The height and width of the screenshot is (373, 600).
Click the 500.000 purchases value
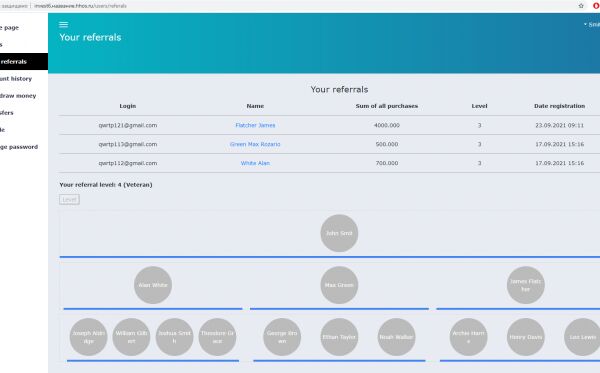[386, 144]
